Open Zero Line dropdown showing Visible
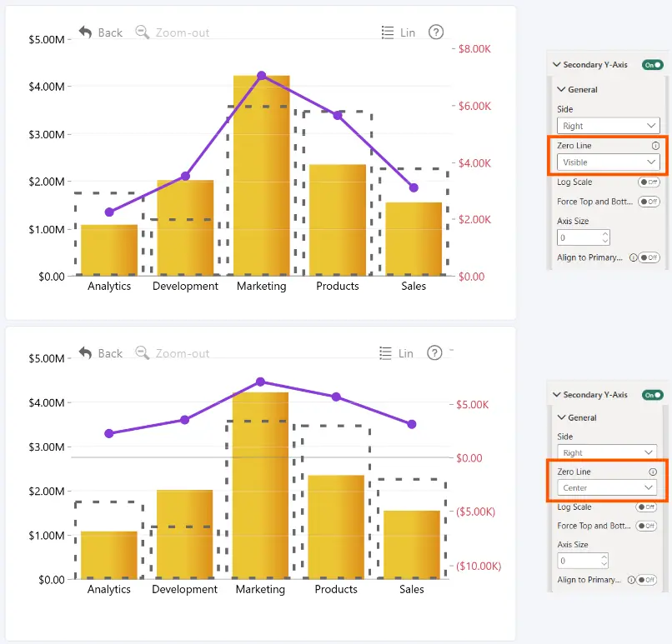672x644 pixels. [608, 162]
